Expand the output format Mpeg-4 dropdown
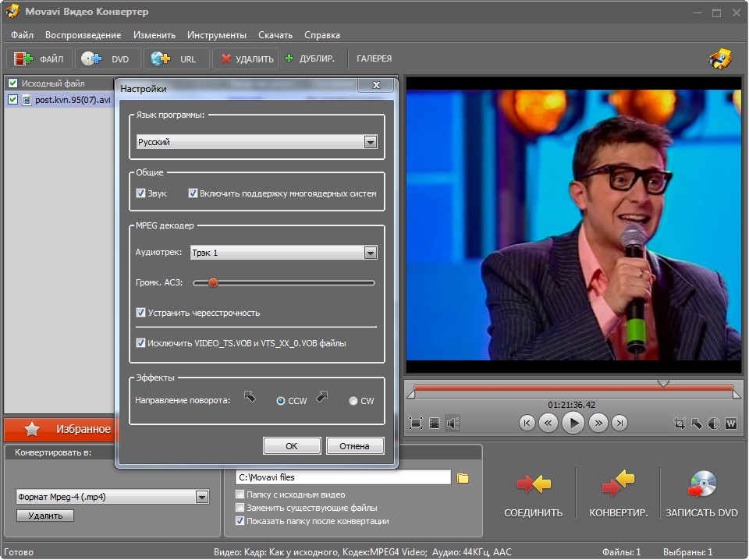The width and height of the screenshot is (749, 560). 202,497
